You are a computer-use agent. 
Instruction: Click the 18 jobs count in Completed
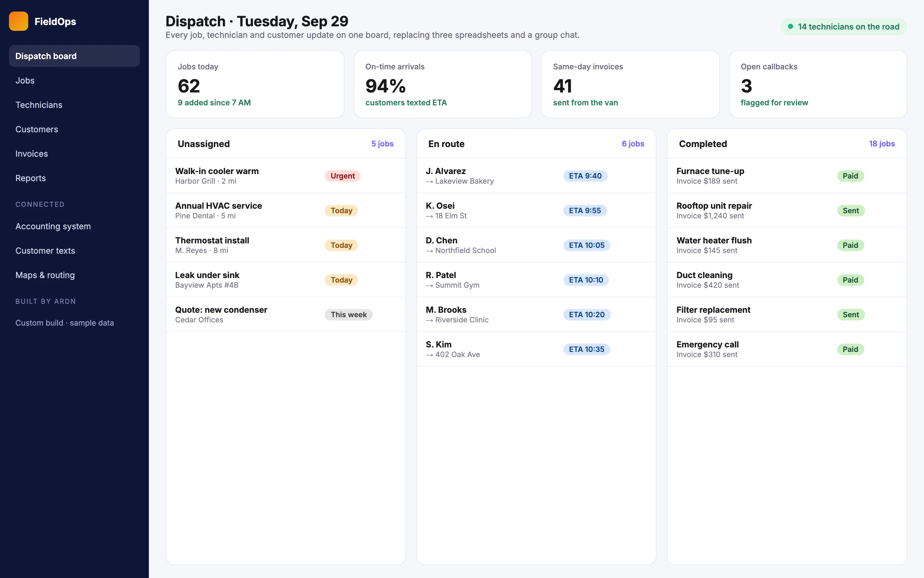pyautogui.click(x=882, y=144)
